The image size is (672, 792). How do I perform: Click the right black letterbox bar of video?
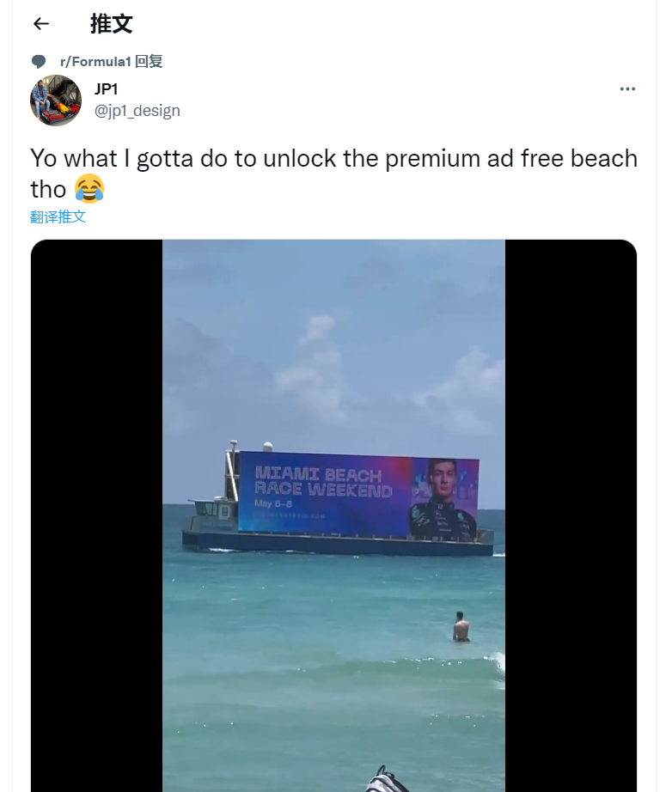571,515
